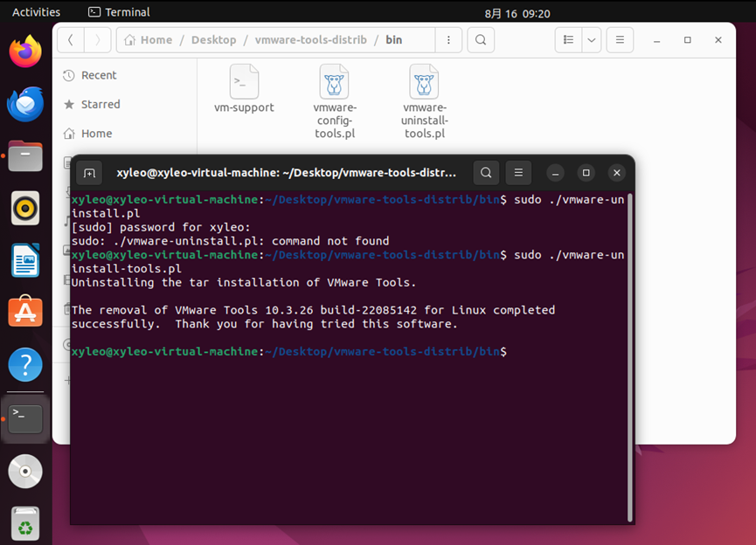Click the file manager search button
This screenshot has height=545, width=756.
[481, 40]
